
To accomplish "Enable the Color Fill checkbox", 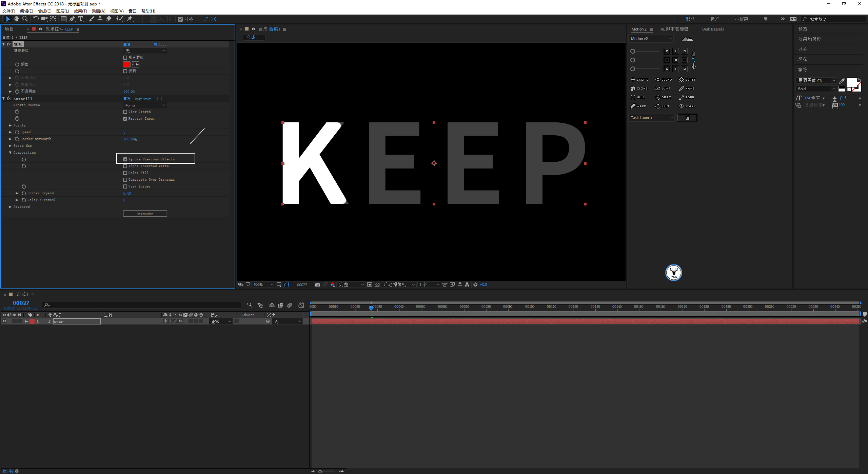I will coord(125,173).
